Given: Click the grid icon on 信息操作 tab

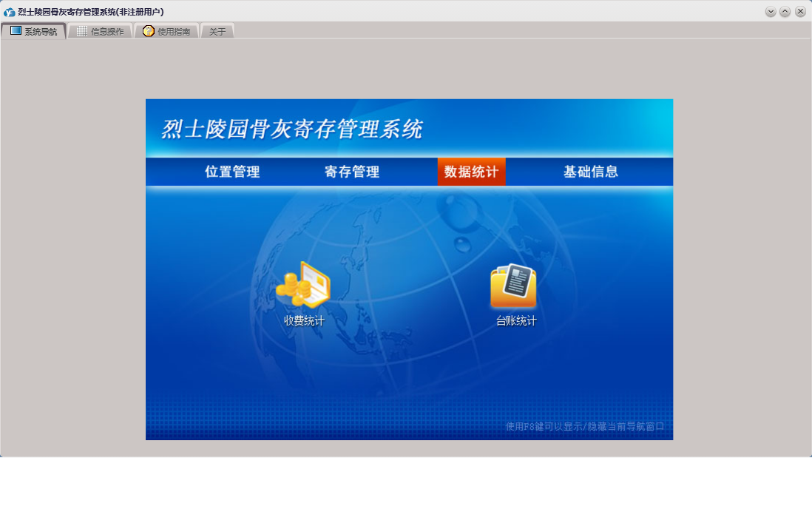Looking at the screenshot, I should pos(82,31).
